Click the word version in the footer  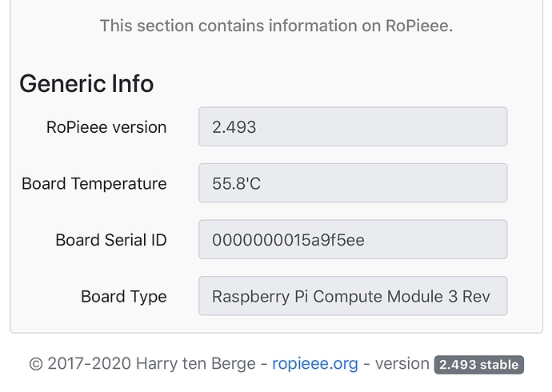tap(402, 364)
